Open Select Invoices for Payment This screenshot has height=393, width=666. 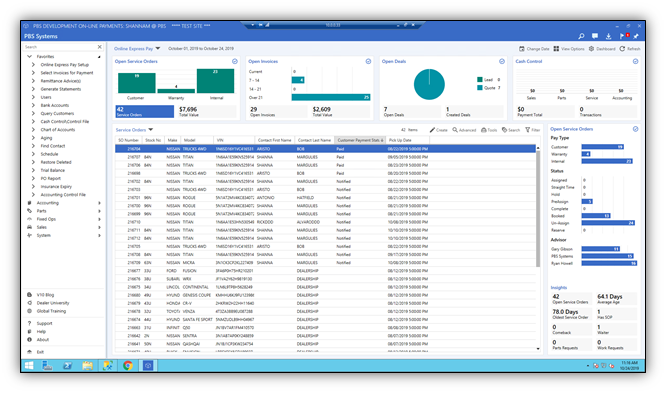[x=67, y=73]
